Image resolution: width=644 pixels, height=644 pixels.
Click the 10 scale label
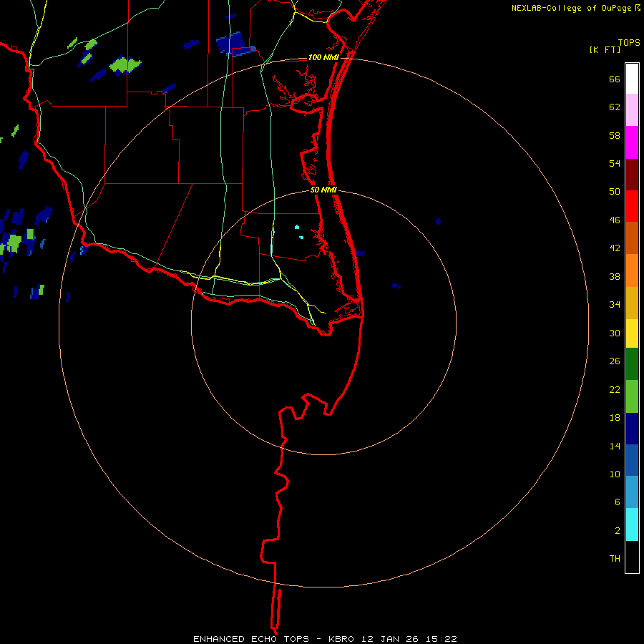tap(615, 474)
